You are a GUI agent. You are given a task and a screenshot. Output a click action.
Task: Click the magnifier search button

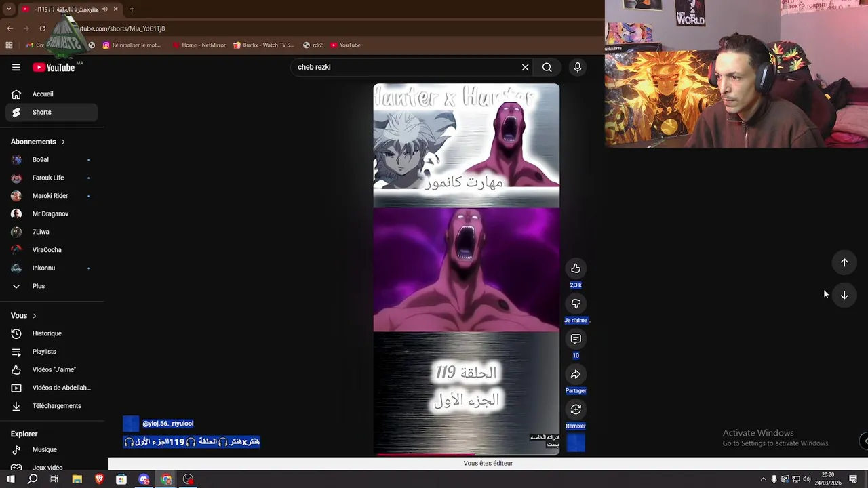tap(547, 67)
